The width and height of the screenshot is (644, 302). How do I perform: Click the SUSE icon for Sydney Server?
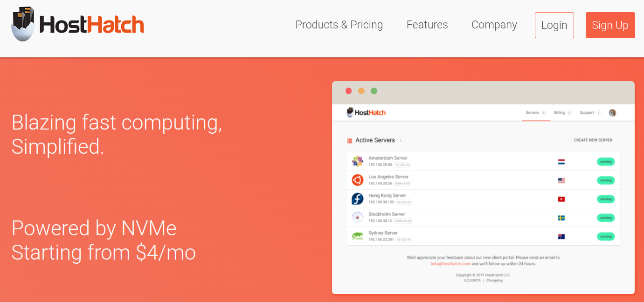(x=358, y=236)
